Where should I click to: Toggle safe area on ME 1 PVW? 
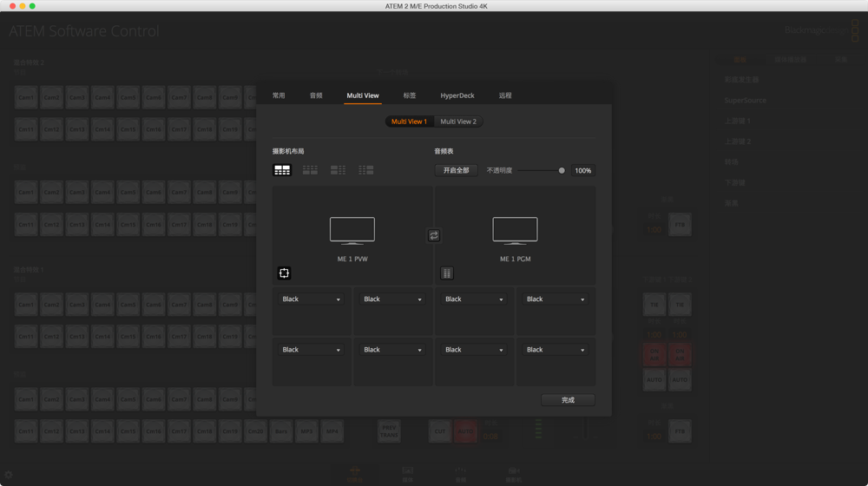point(284,273)
